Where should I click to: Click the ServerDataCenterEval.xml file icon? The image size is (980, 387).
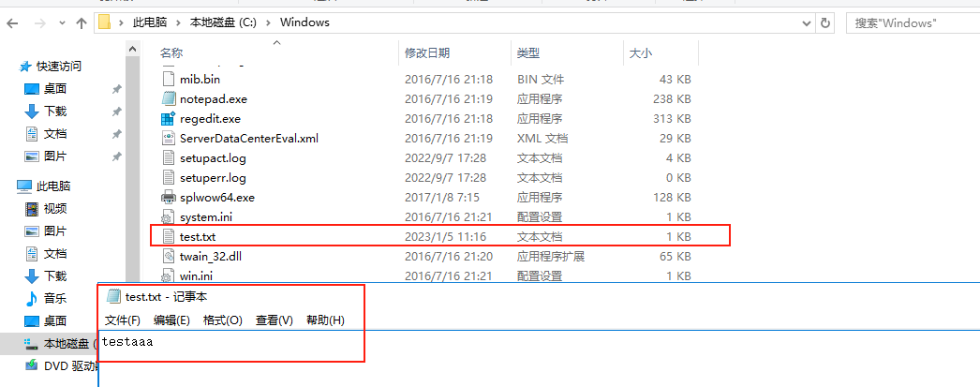pos(168,138)
